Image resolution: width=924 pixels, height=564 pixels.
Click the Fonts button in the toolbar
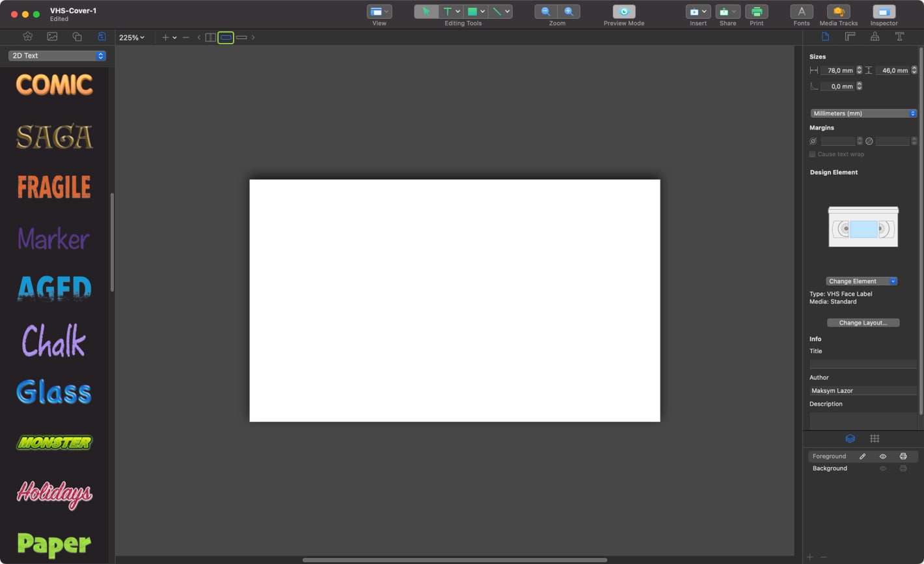(801, 11)
